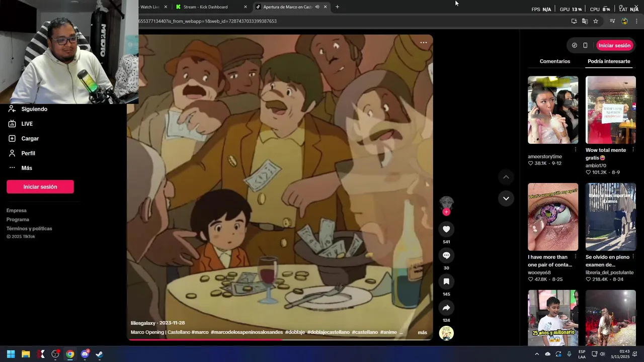Click the install app icon in address bar

point(574,21)
